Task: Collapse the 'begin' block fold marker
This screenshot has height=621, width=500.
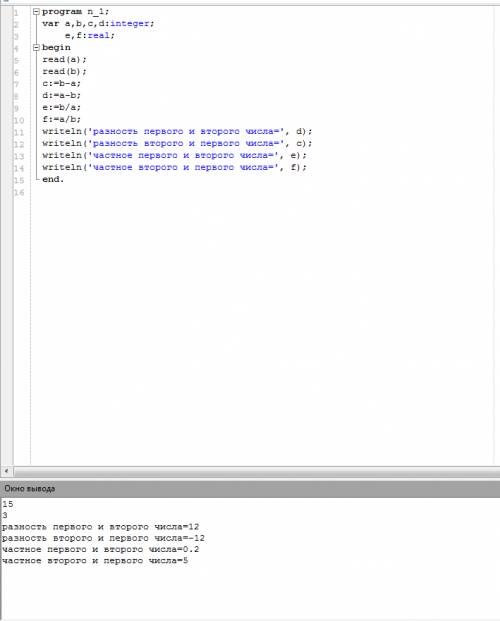Action: click(36, 48)
